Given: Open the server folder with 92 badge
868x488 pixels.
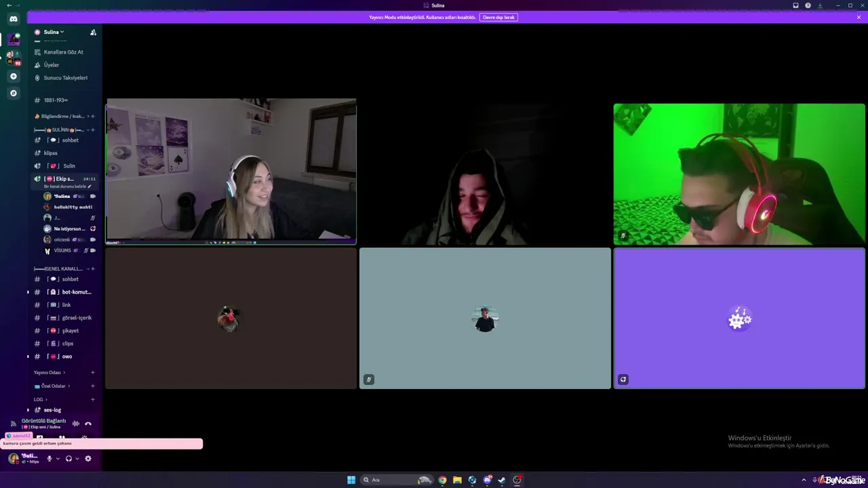Looking at the screenshot, I should 14,58.
